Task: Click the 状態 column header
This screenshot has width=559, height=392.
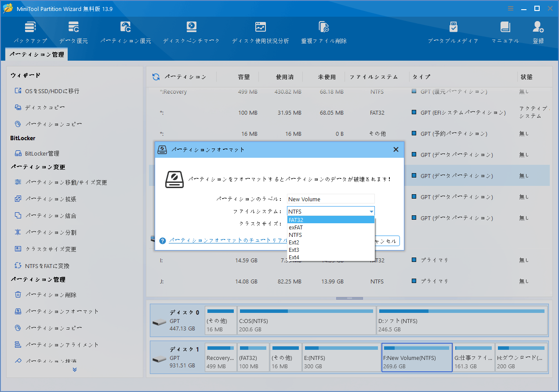Action: click(526, 77)
